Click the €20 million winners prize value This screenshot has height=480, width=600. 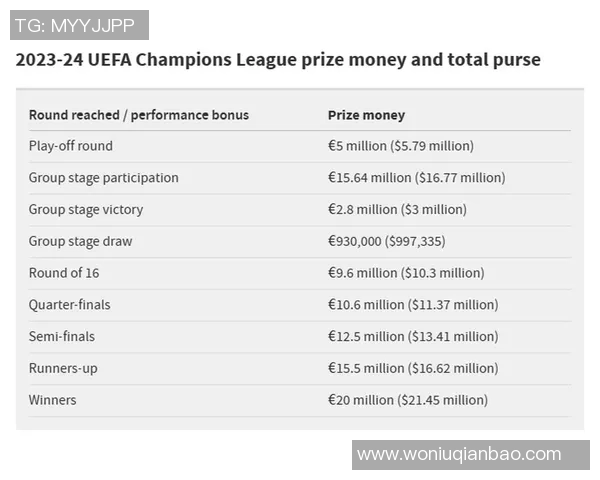(408, 400)
